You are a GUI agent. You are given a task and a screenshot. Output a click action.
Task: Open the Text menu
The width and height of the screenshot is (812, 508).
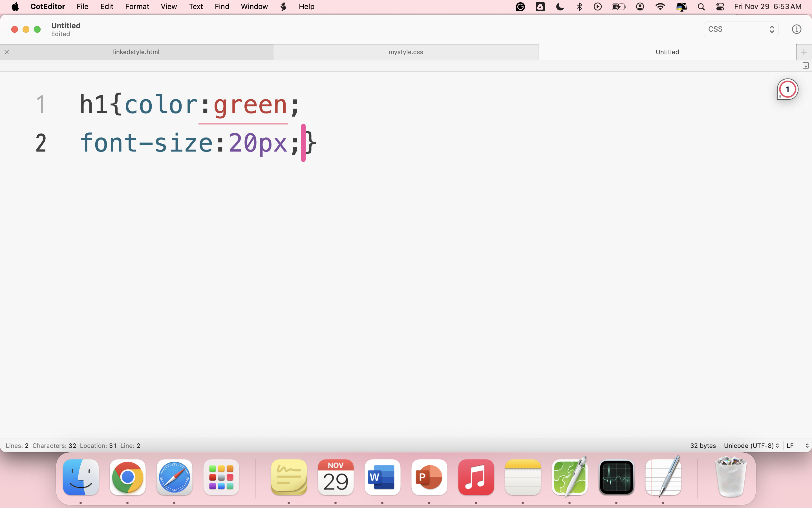coord(196,7)
